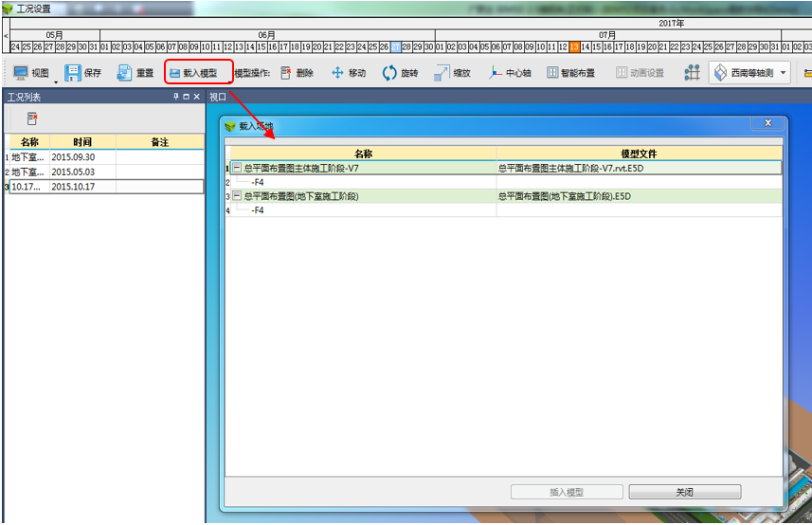This screenshot has width=812, height=525.
Task: Click the 2017年 year header
Action: 671,24
